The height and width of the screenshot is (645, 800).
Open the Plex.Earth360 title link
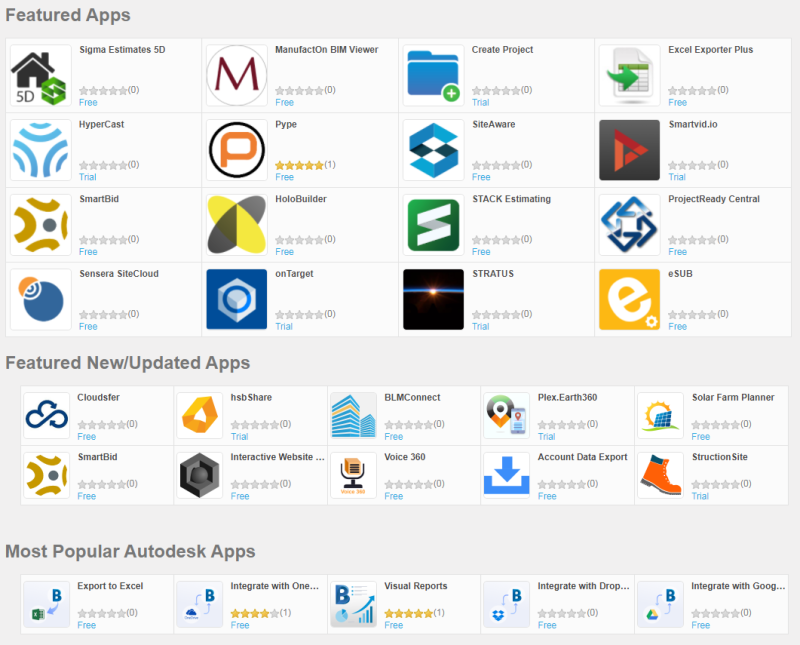click(x=567, y=397)
